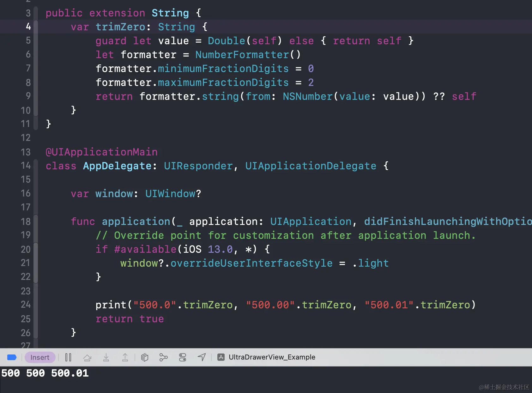532x393 pixels.
Task: Click the #available keyword on line 20
Action: tap(145, 249)
